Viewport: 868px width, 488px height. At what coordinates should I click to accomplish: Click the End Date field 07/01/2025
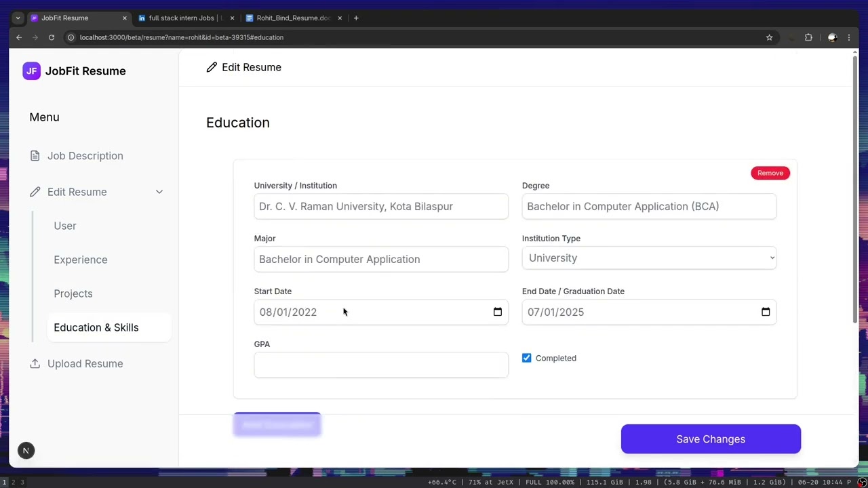pos(649,312)
